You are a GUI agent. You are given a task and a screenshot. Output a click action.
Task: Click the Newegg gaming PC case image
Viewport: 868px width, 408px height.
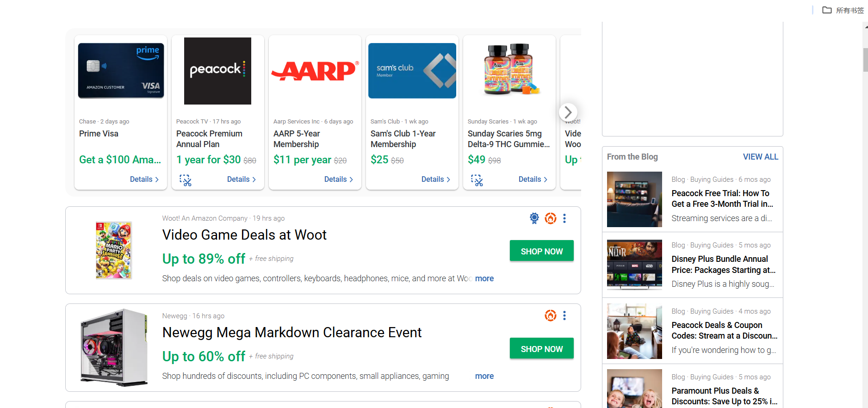coord(114,347)
